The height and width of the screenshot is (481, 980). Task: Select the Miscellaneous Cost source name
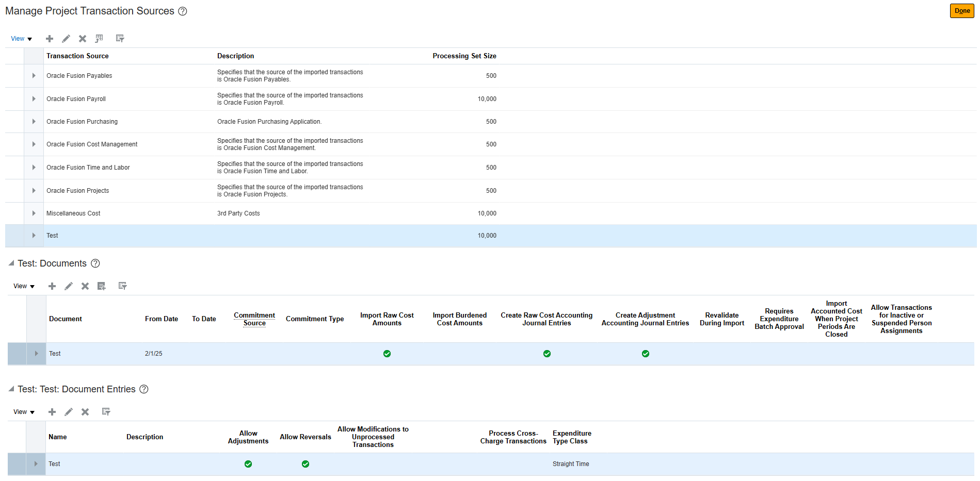pos(73,213)
